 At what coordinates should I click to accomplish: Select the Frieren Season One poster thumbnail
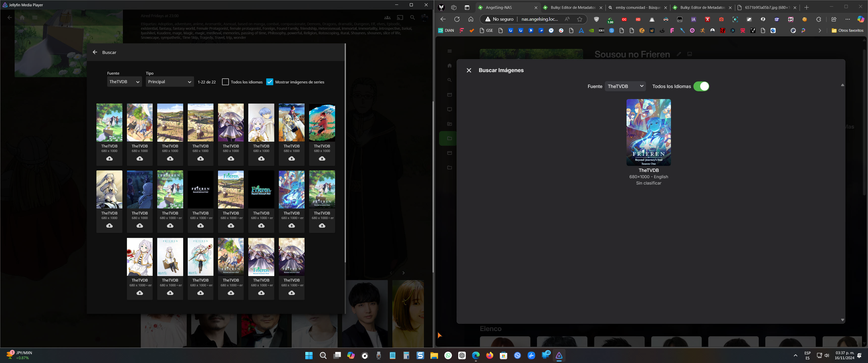coord(648,132)
